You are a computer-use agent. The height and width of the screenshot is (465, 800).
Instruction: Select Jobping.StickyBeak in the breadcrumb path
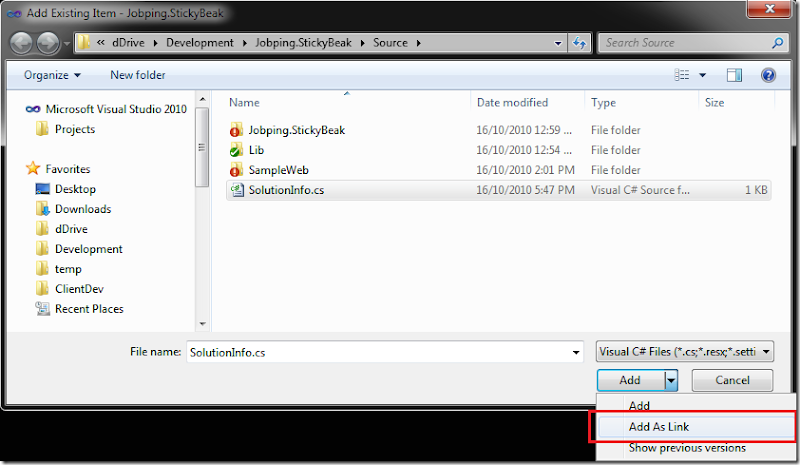[303, 43]
